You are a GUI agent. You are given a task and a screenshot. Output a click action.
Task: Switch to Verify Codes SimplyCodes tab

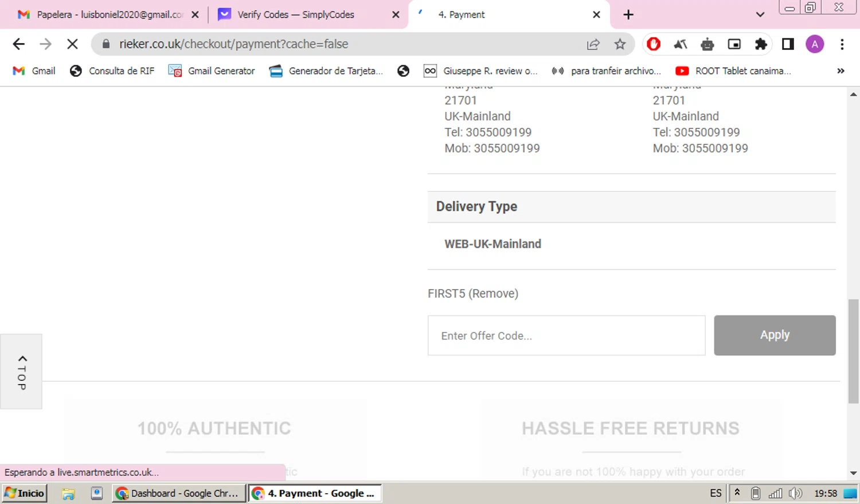(x=296, y=15)
